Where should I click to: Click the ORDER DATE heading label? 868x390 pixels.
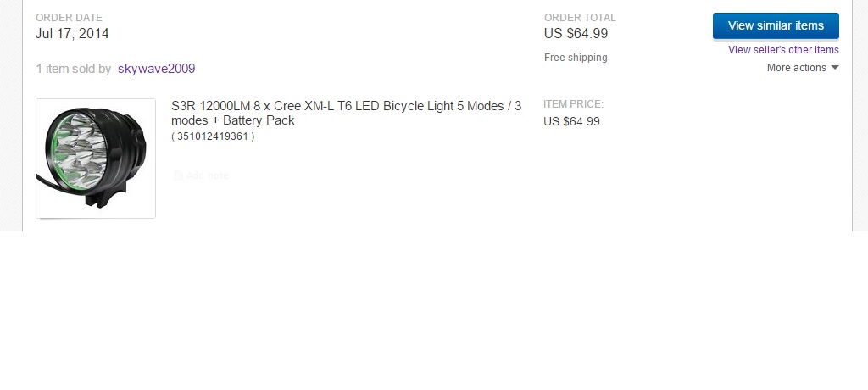click(69, 18)
